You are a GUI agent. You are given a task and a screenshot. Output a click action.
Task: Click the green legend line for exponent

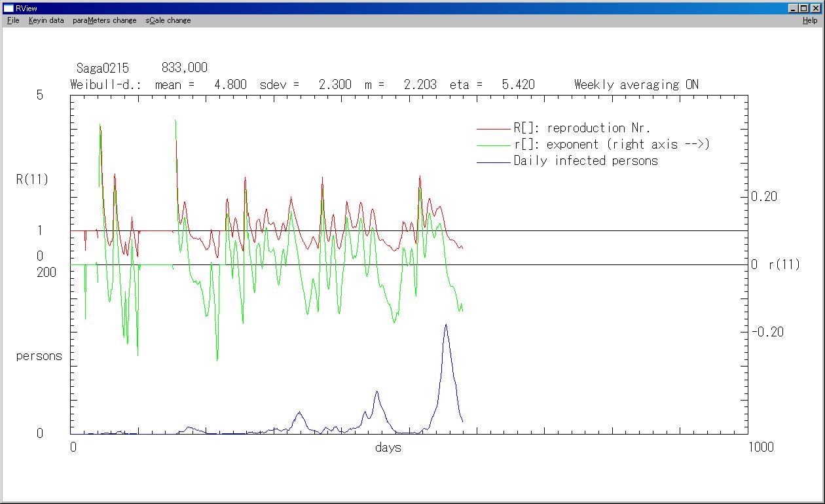pyautogui.click(x=493, y=145)
